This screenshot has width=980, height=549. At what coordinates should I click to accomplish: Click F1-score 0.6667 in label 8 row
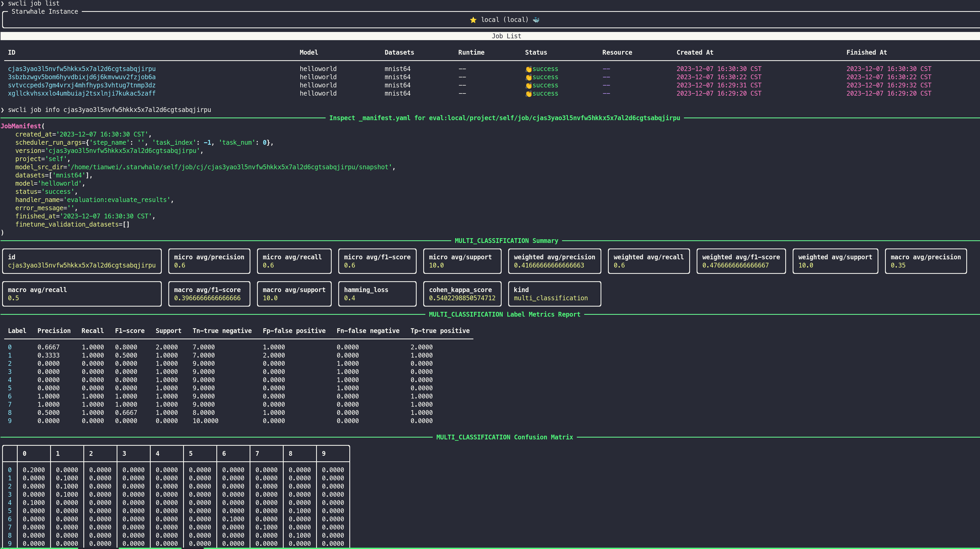pyautogui.click(x=126, y=413)
